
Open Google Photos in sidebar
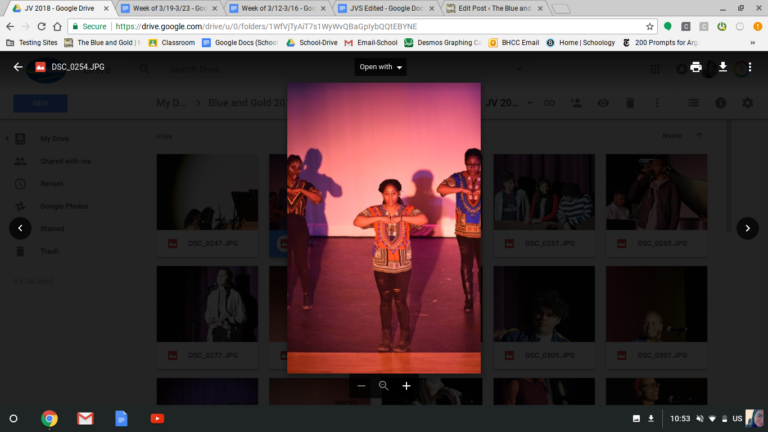point(64,206)
